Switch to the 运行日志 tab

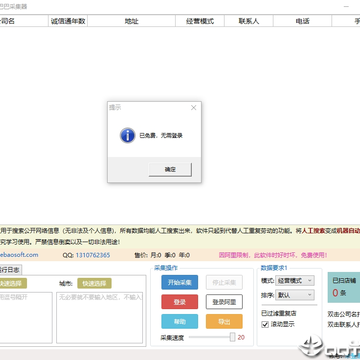[10, 270]
